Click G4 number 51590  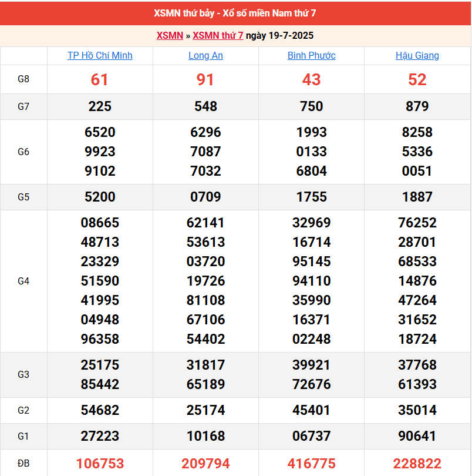pyautogui.click(x=100, y=281)
